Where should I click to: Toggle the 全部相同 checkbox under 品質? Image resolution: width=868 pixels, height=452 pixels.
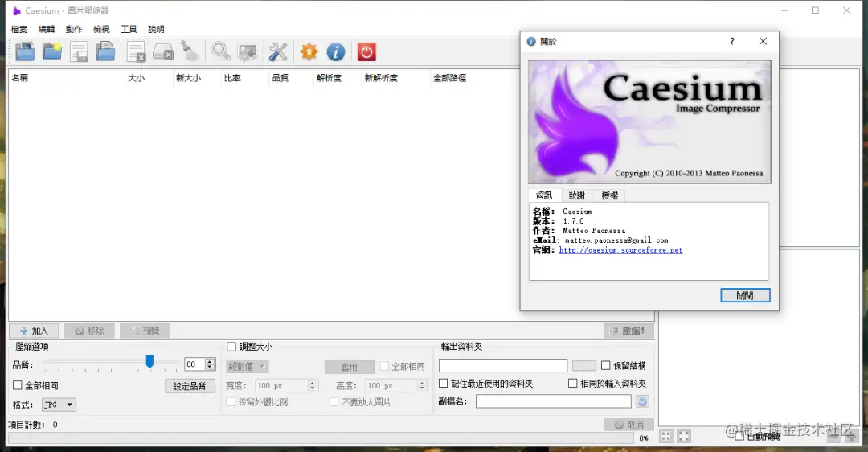point(18,385)
